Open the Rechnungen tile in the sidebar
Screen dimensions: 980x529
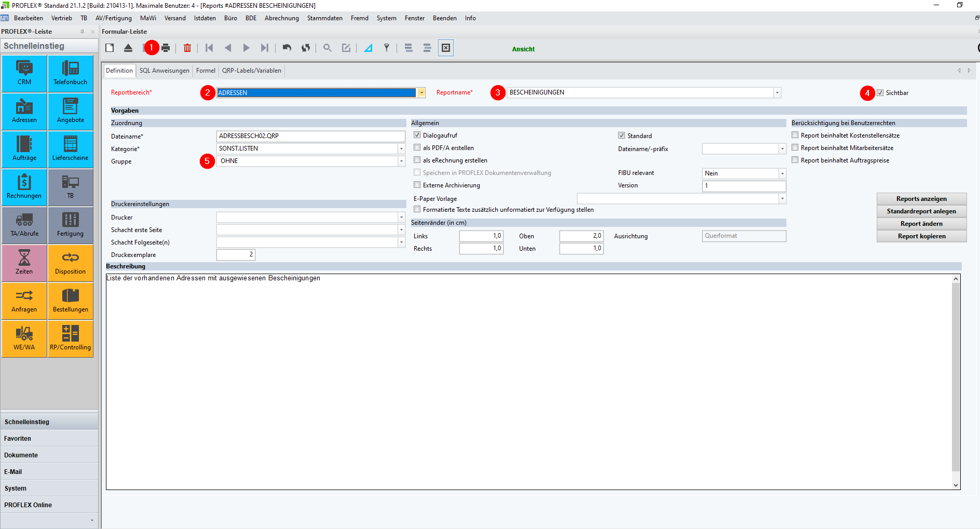tap(24, 187)
